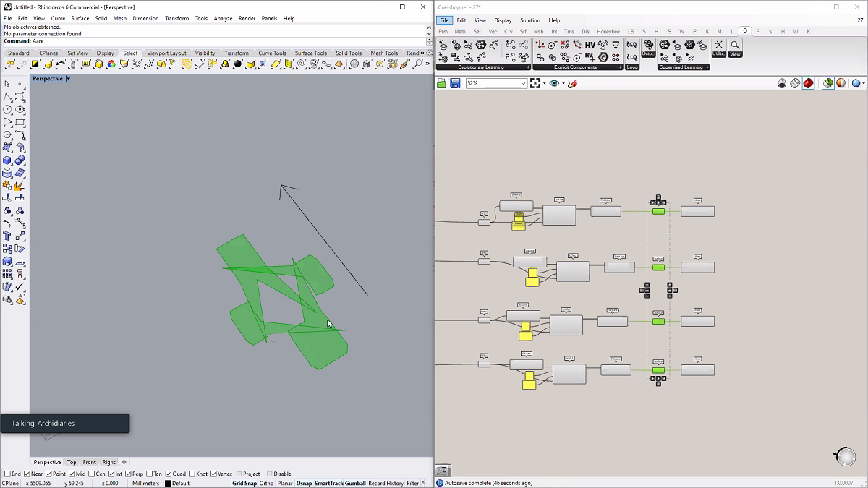The image size is (868, 488).
Task: Uncheck the Quad osnap checkbox
Action: [168, 474]
